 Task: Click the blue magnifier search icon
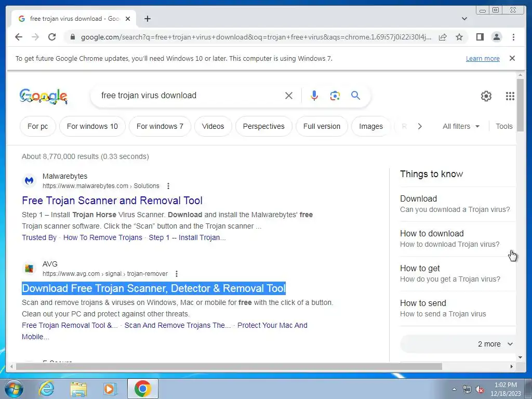coord(355,96)
